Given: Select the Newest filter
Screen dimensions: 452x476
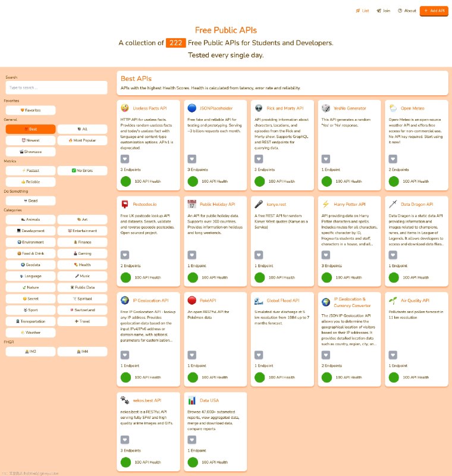Looking at the screenshot, I should 31,140.
